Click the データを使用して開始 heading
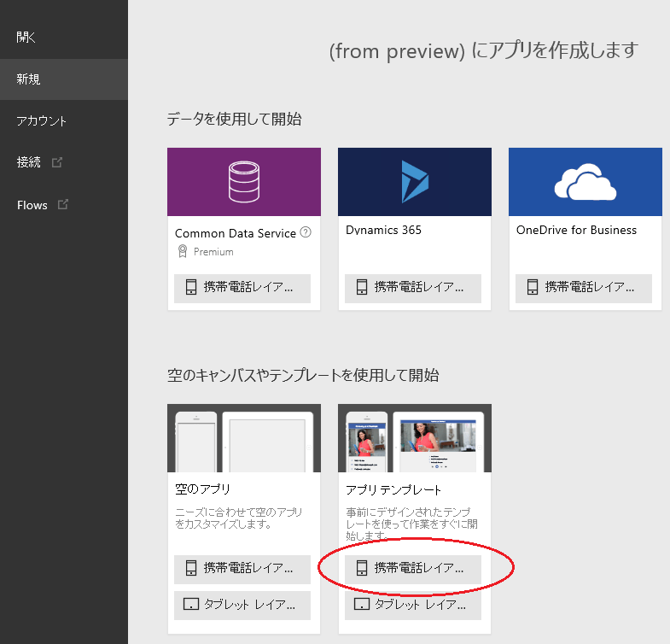This screenshot has width=670, height=644. click(x=234, y=120)
